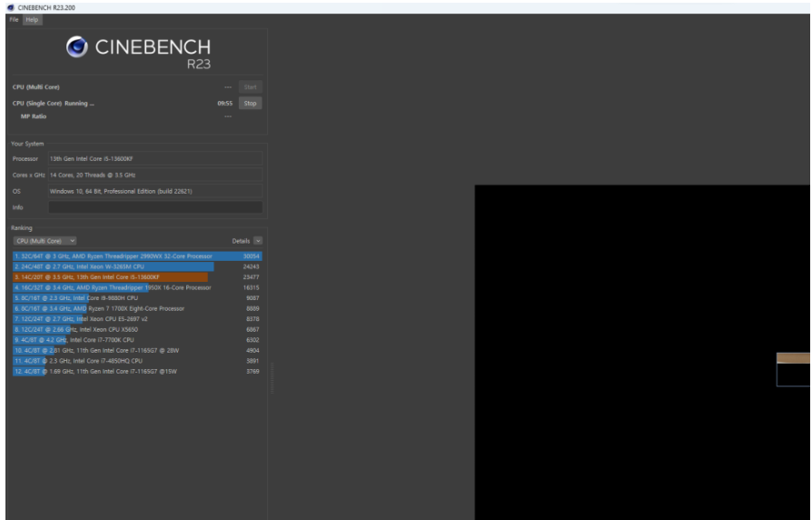Click the 09:55 timer value

pyautogui.click(x=224, y=103)
